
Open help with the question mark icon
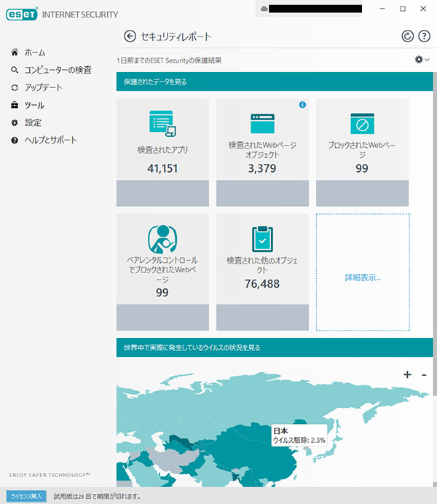424,36
